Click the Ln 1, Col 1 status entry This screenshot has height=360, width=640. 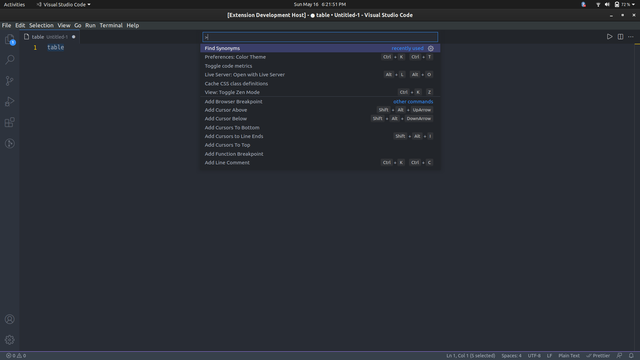(470, 356)
